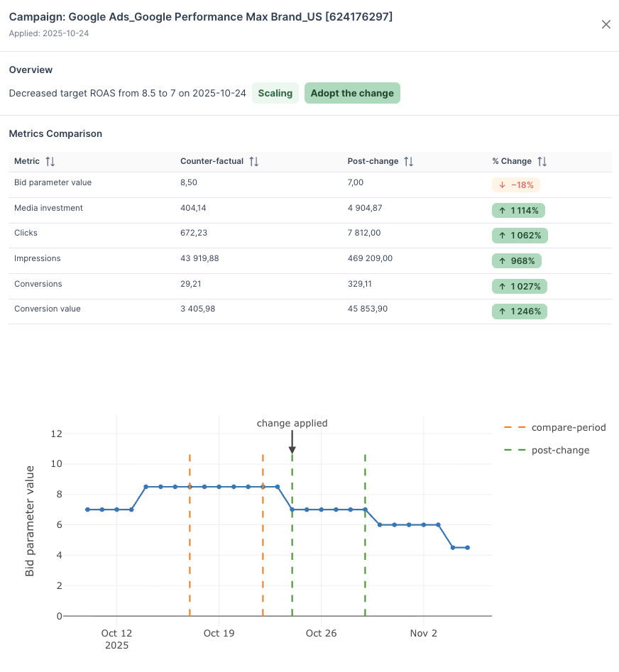Image resolution: width=619 pixels, height=672 pixels.
Task: Click the 1 062% clicks change badge
Action: pos(520,236)
